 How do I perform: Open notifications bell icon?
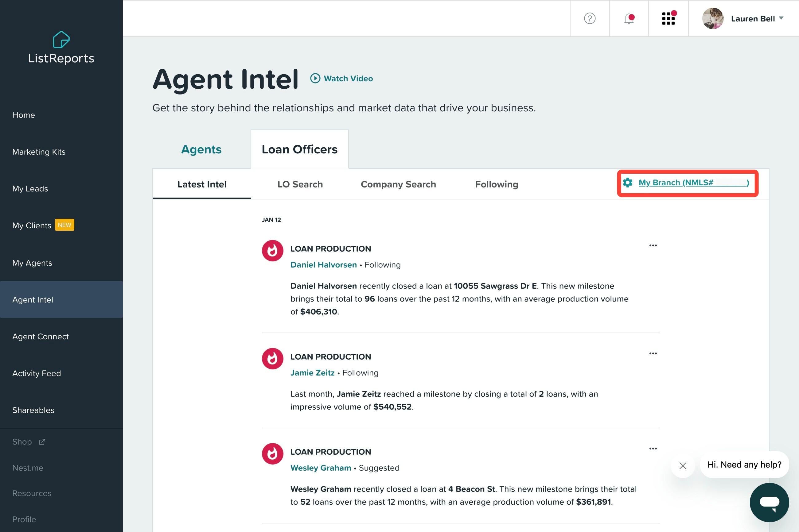[629, 18]
